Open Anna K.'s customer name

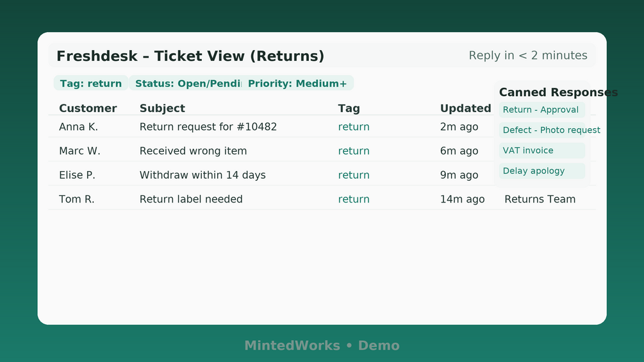[78, 127]
